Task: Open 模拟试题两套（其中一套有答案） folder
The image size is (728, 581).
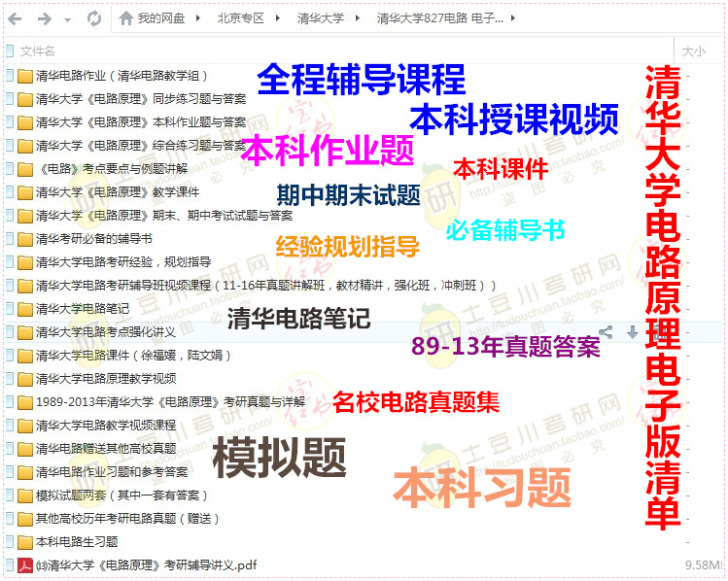Action: point(121,496)
